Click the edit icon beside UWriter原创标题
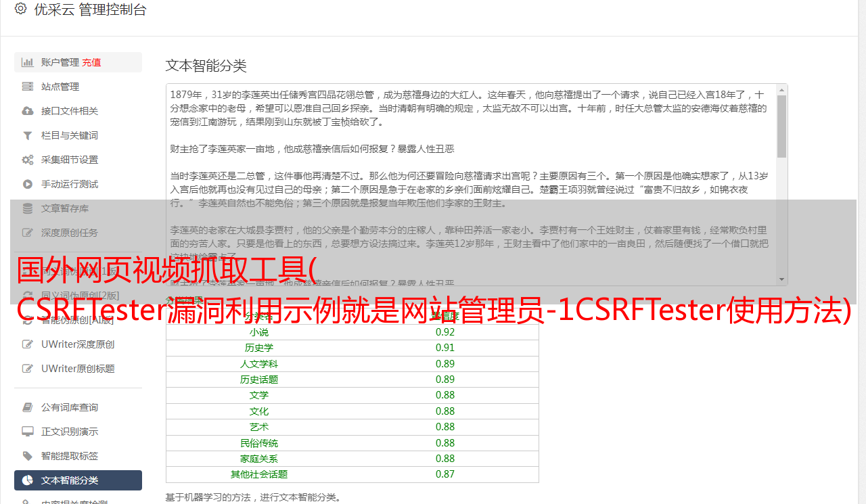 28,369
